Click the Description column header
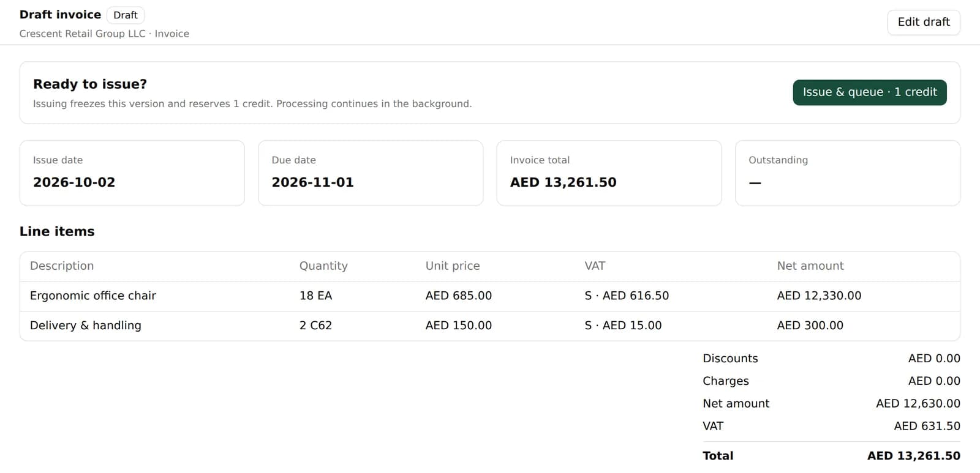Screen dimensions: 980x473 (62, 266)
